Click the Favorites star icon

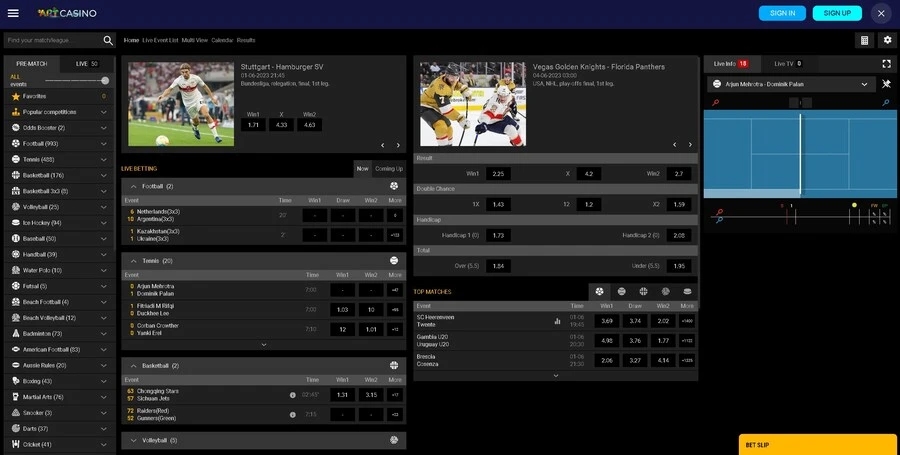tap(15, 96)
